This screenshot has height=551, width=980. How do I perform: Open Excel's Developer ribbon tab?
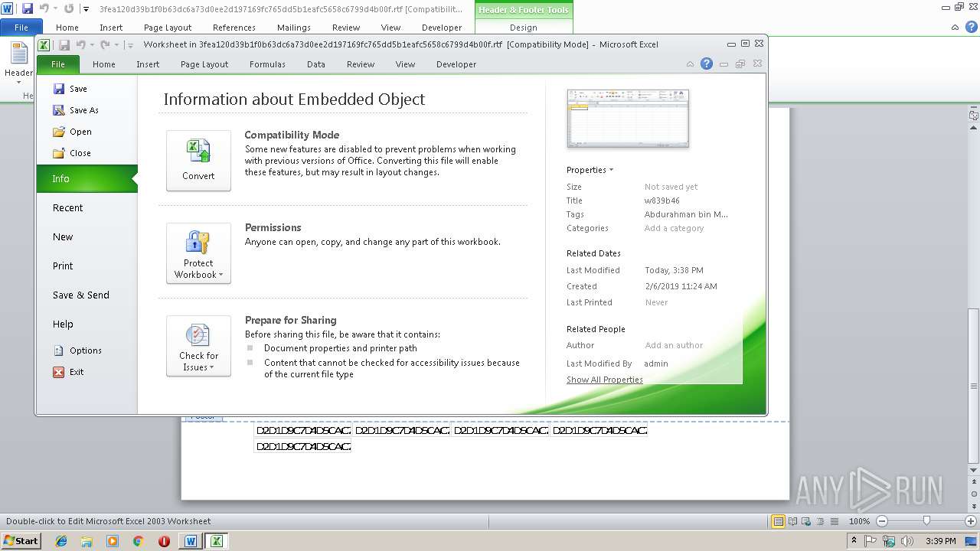(x=456, y=64)
